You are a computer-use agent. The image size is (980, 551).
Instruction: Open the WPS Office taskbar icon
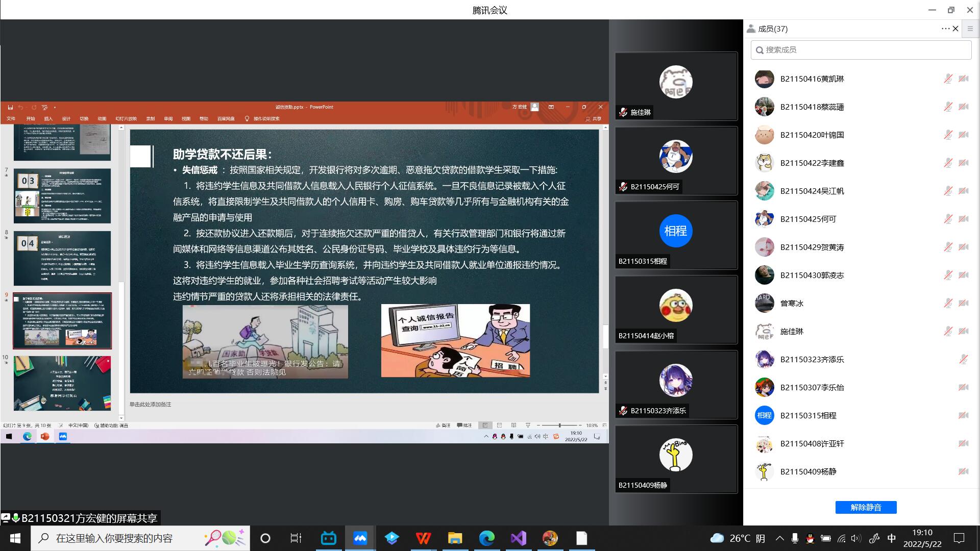pyautogui.click(x=423, y=538)
